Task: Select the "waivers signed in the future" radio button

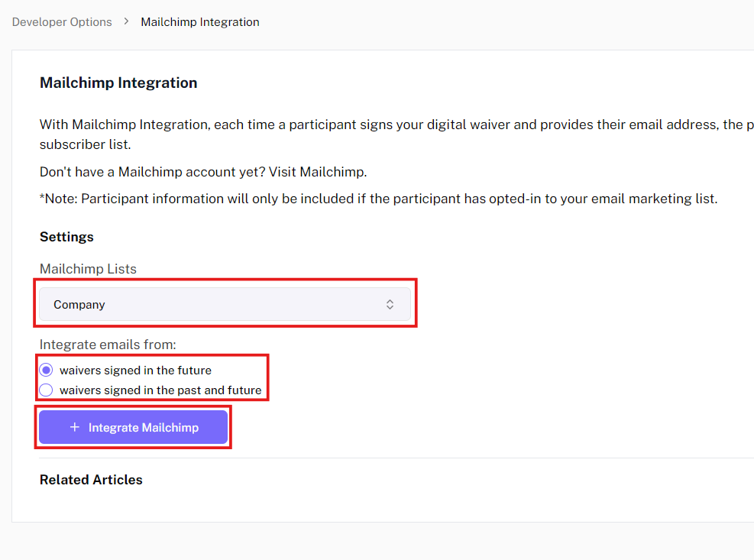Action: point(47,371)
